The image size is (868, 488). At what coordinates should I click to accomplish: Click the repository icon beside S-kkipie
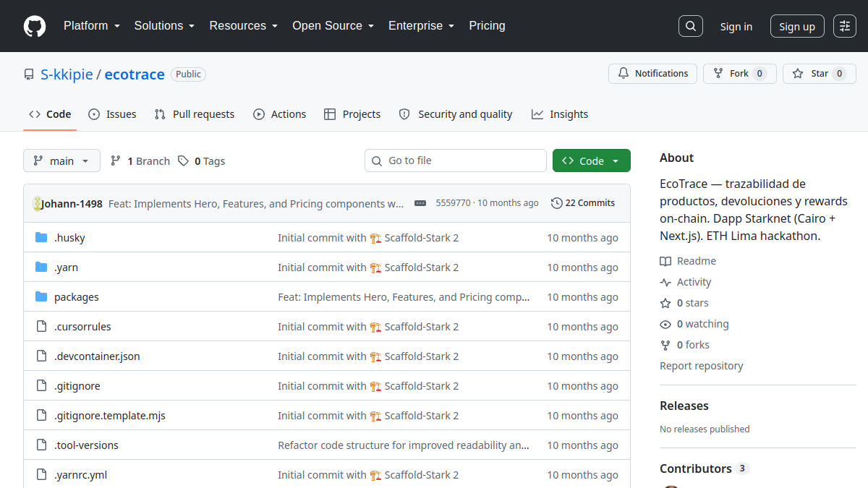tap(29, 74)
